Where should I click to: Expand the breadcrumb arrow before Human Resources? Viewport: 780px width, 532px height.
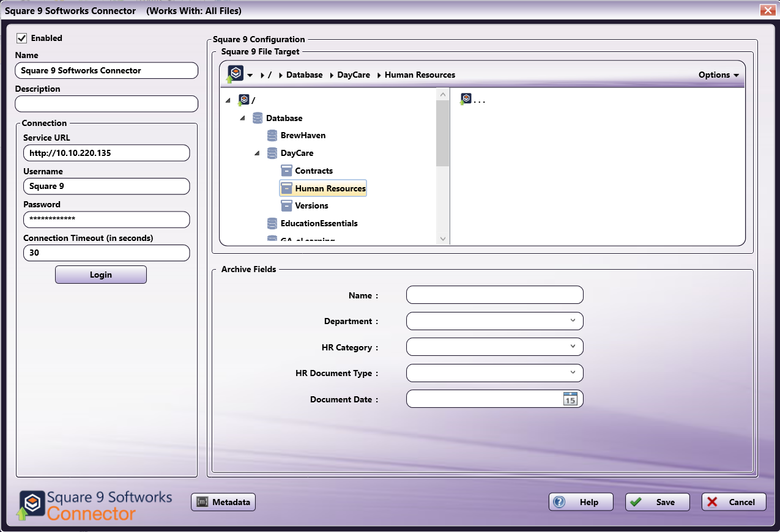click(x=379, y=75)
